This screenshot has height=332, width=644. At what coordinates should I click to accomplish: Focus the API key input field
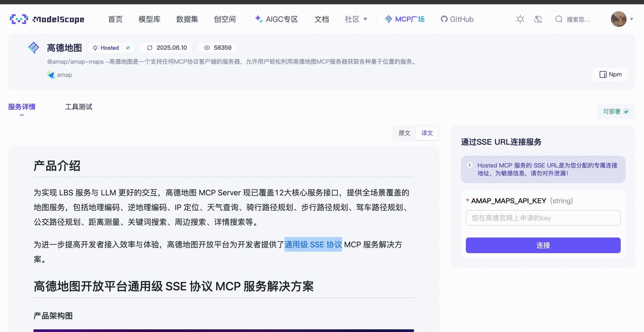tap(543, 218)
